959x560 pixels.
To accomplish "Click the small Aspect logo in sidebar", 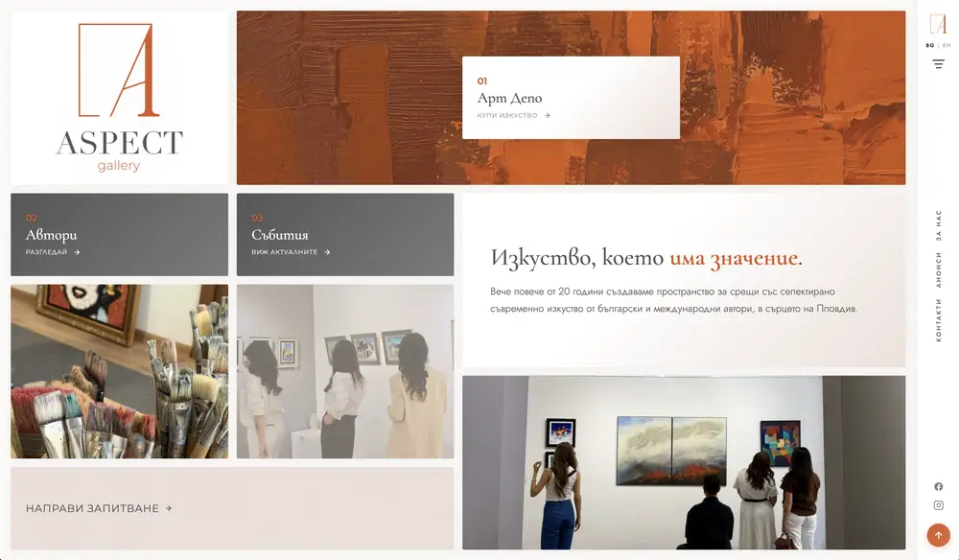I will [x=938, y=24].
